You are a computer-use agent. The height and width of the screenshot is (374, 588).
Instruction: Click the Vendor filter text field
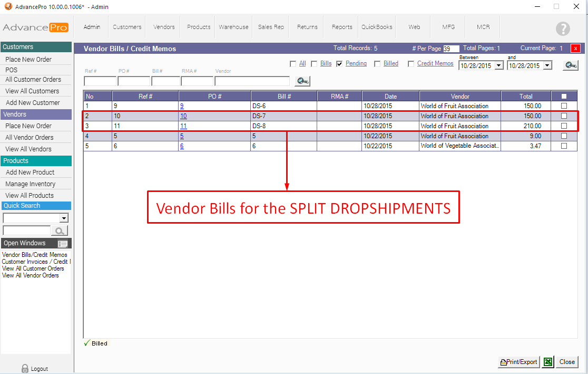pos(252,81)
